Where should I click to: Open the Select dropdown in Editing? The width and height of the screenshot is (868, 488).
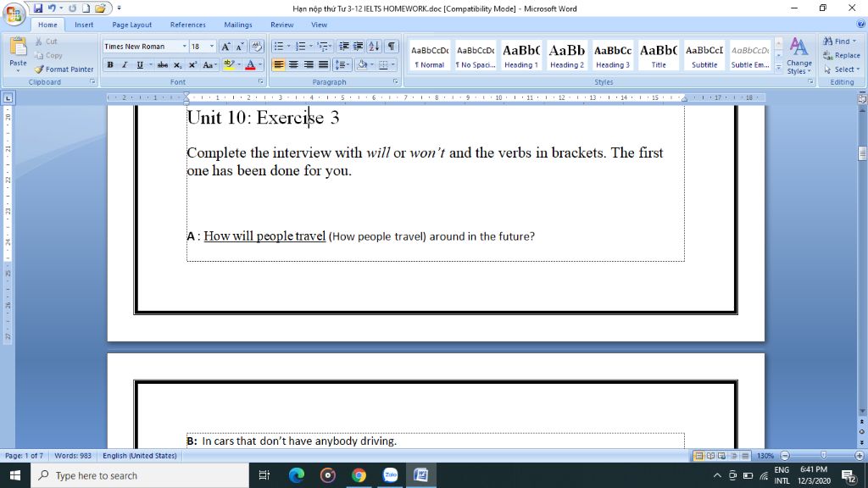click(x=843, y=69)
